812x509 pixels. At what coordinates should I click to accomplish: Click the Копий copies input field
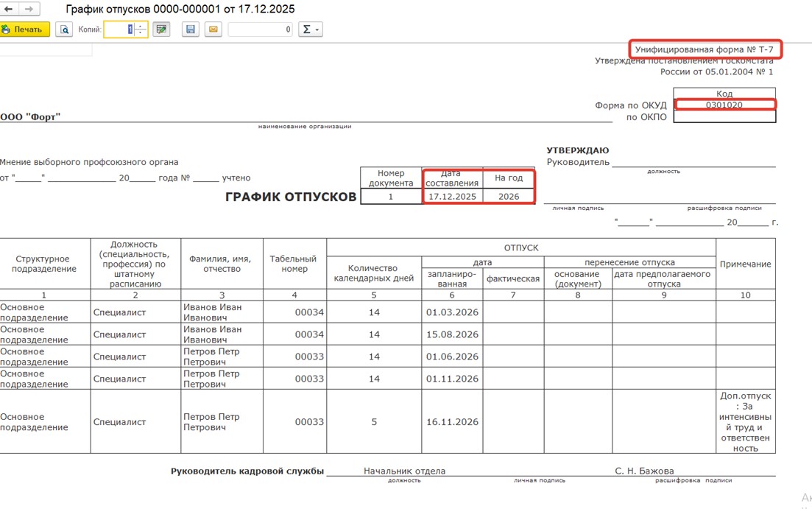pyautogui.click(x=119, y=29)
